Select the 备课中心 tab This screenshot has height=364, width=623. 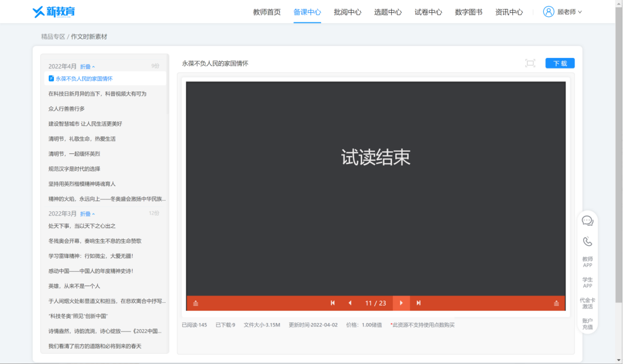pyautogui.click(x=307, y=12)
